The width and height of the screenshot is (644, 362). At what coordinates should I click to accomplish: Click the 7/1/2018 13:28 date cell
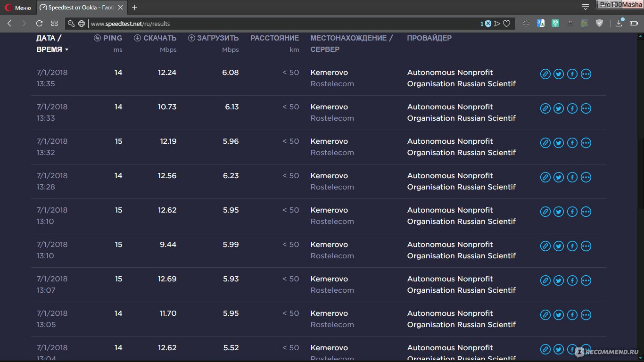(52, 181)
